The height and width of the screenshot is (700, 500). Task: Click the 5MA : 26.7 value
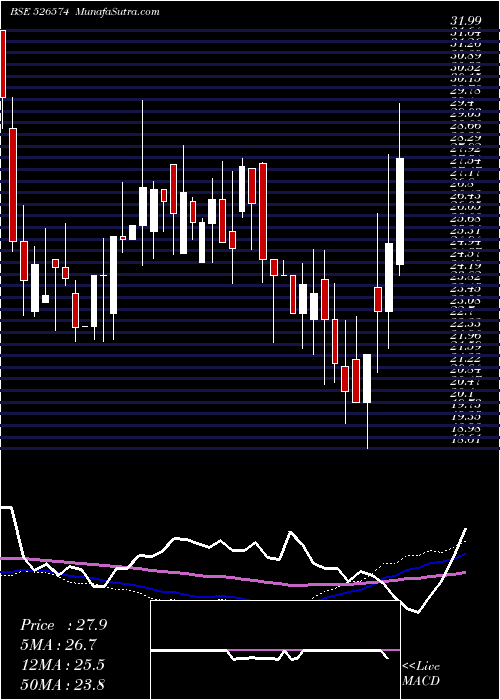tap(58, 645)
